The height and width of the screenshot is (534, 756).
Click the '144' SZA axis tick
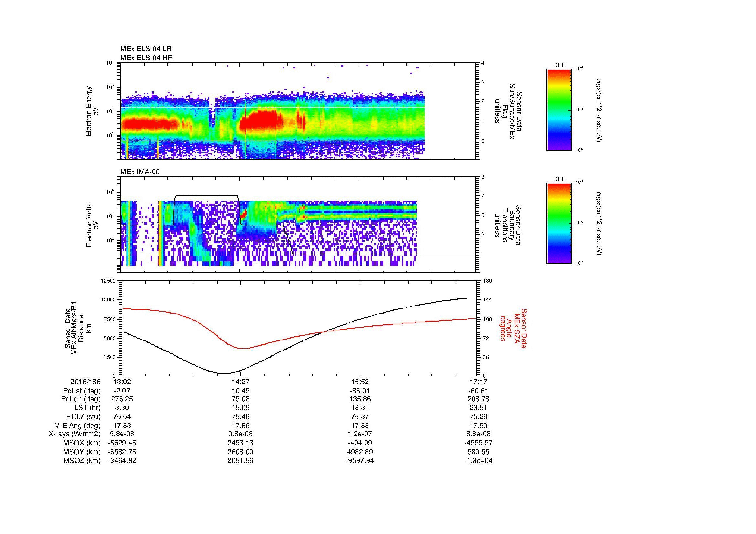click(487, 300)
